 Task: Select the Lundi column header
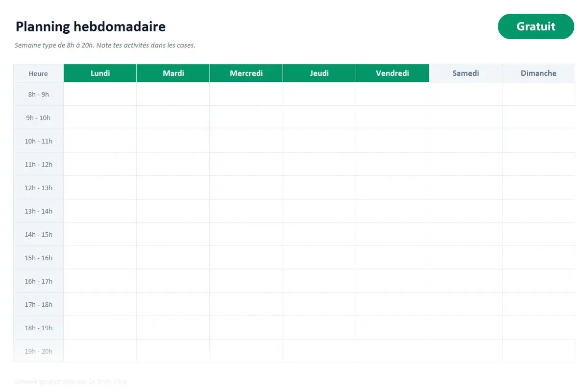(100, 73)
